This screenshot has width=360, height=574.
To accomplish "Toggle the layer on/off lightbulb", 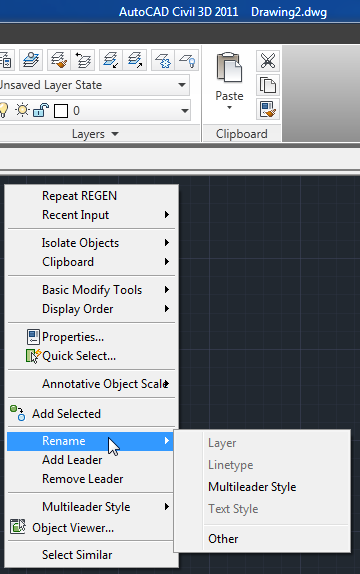I will point(3,110).
